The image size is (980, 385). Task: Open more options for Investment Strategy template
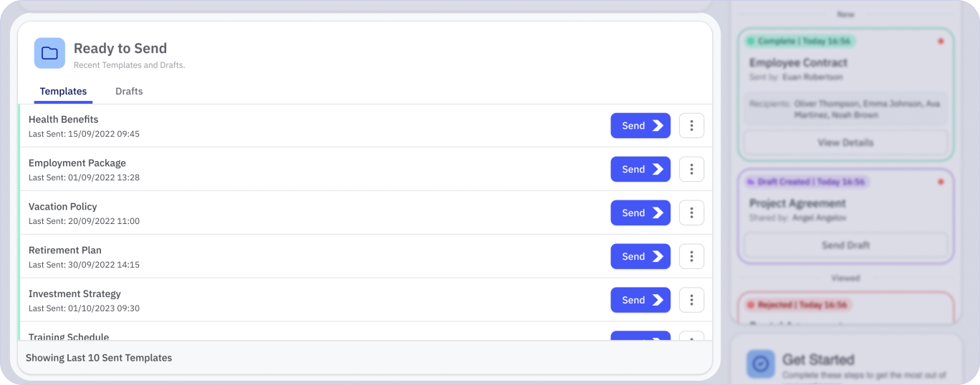(691, 301)
